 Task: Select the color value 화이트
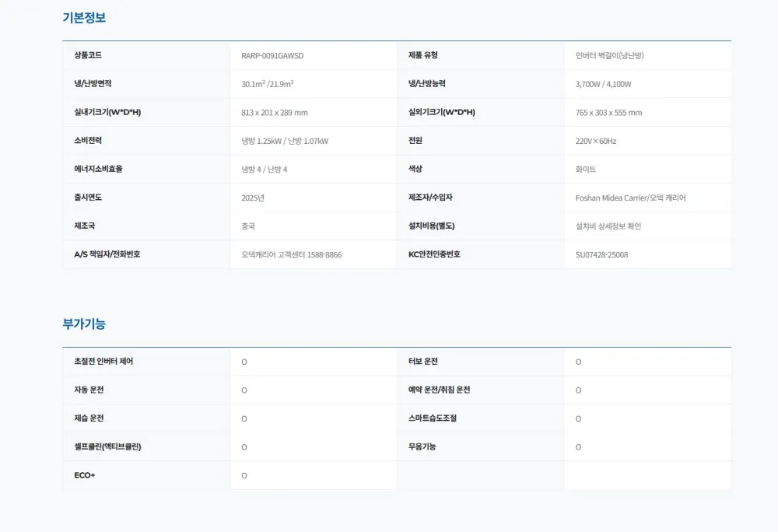586,169
